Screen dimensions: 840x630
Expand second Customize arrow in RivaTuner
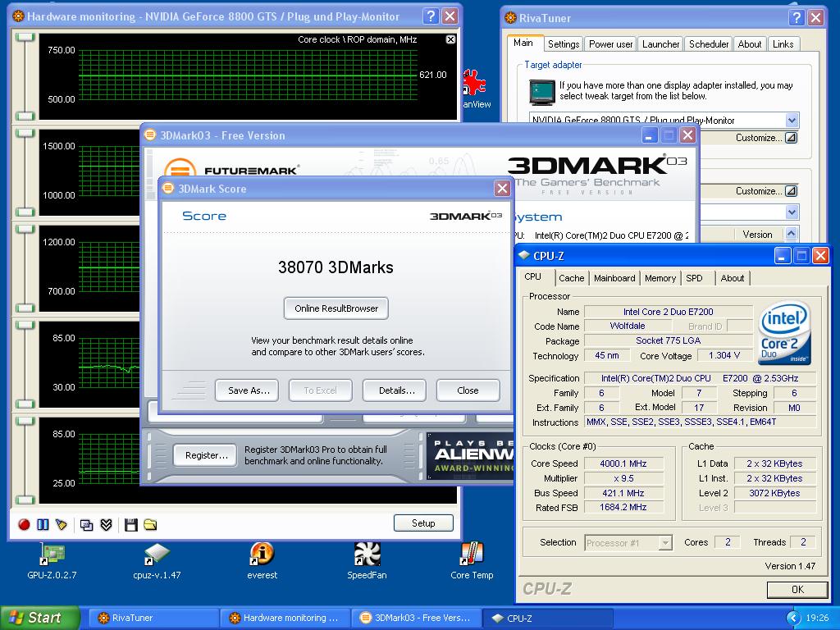point(792,190)
